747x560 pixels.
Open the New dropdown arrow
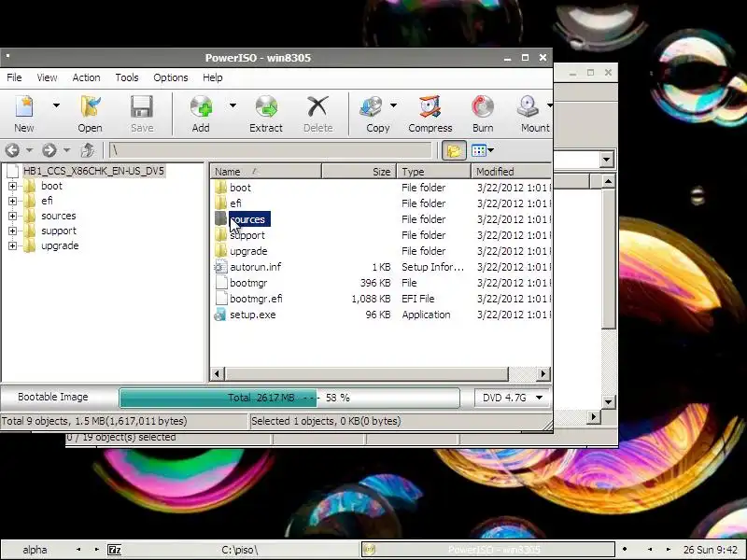pyautogui.click(x=56, y=105)
